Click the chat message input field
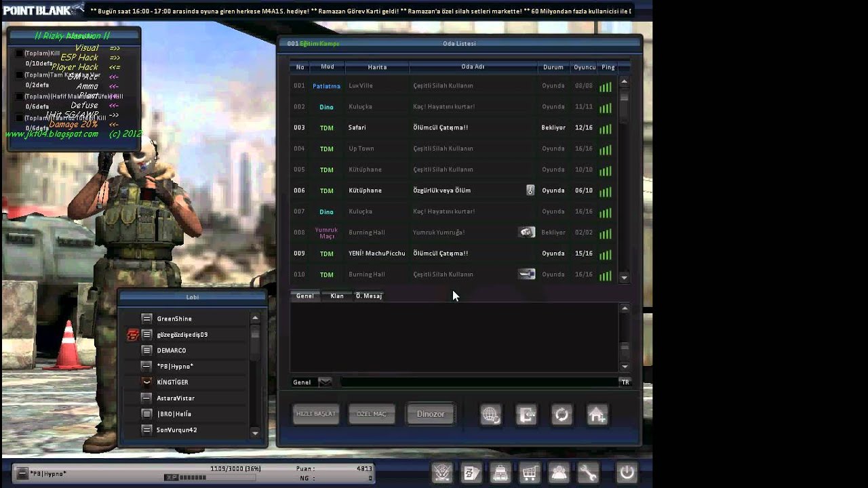868x488 pixels. coord(478,382)
